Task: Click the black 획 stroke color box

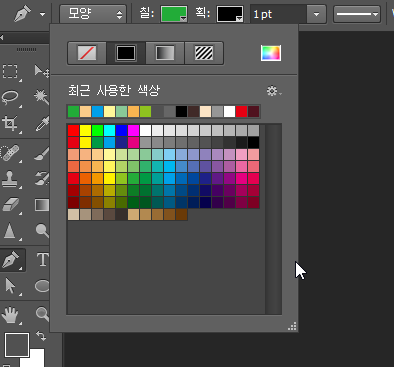Action: coord(230,14)
